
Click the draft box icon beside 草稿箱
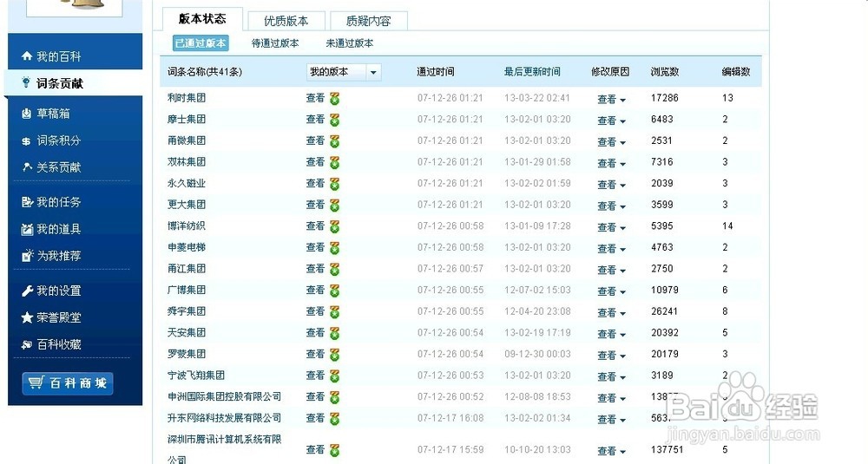click(27, 114)
